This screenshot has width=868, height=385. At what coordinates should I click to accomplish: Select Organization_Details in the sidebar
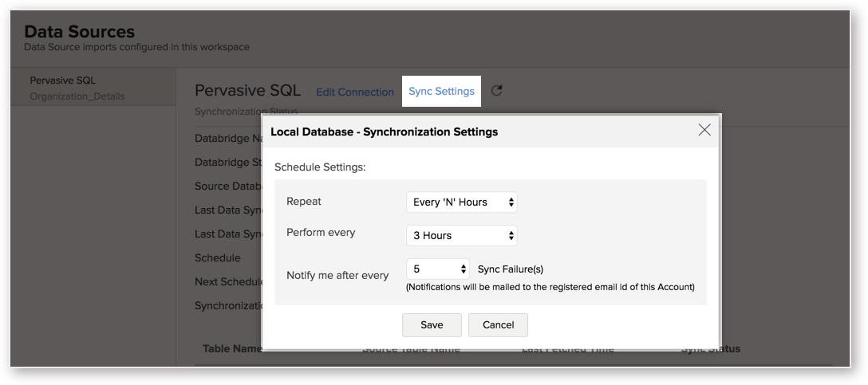77,96
